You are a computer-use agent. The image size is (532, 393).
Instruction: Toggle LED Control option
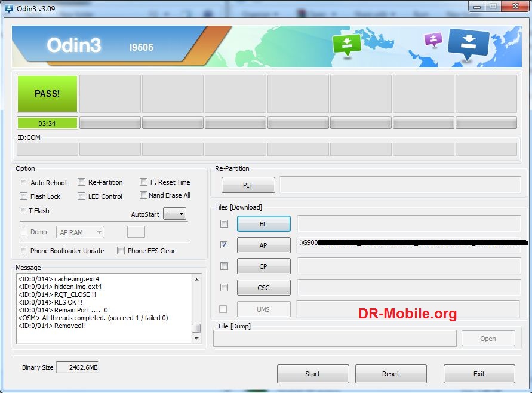[x=81, y=196]
